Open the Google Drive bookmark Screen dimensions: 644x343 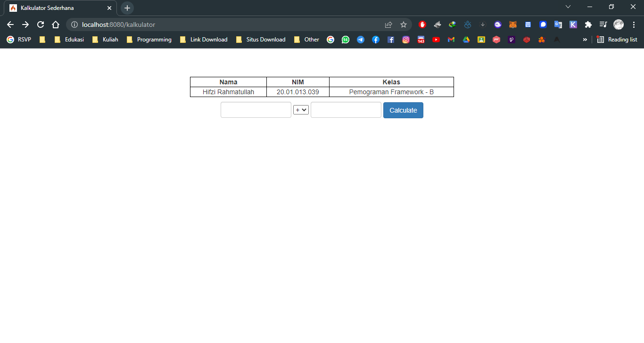click(x=466, y=40)
